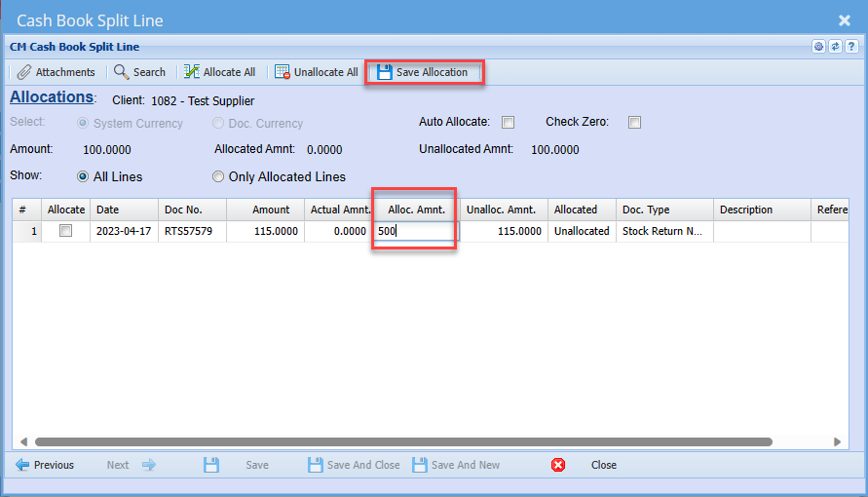
Task: Check Allocate box for row 1
Action: point(65,231)
